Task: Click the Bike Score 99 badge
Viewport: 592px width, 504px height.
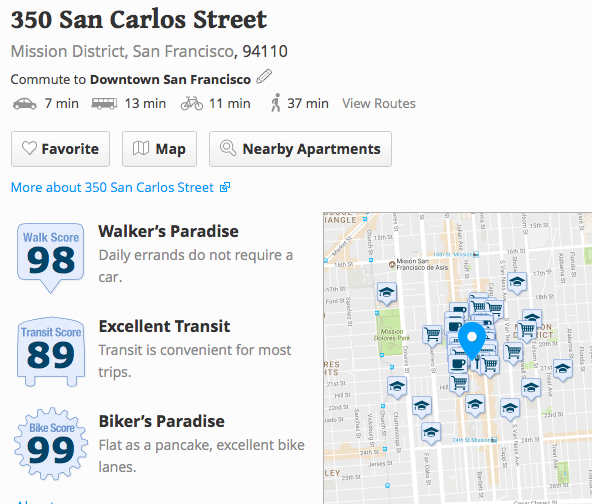Action: [x=51, y=444]
